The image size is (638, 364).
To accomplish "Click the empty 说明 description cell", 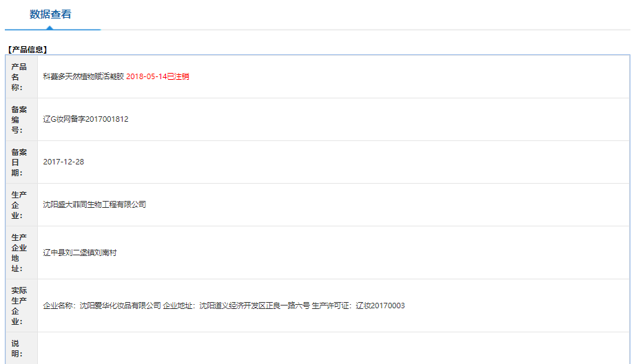I will [331, 348].
